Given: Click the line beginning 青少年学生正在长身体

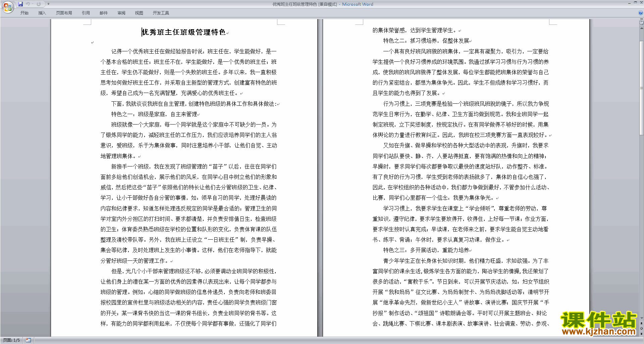Looking at the screenshot, I should pos(466,261).
